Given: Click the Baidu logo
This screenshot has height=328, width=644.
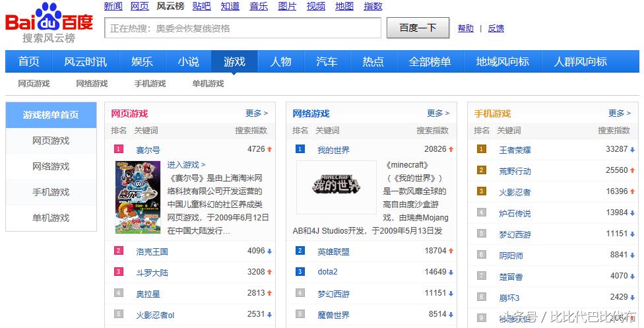Looking at the screenshot, I should point(49,22).
